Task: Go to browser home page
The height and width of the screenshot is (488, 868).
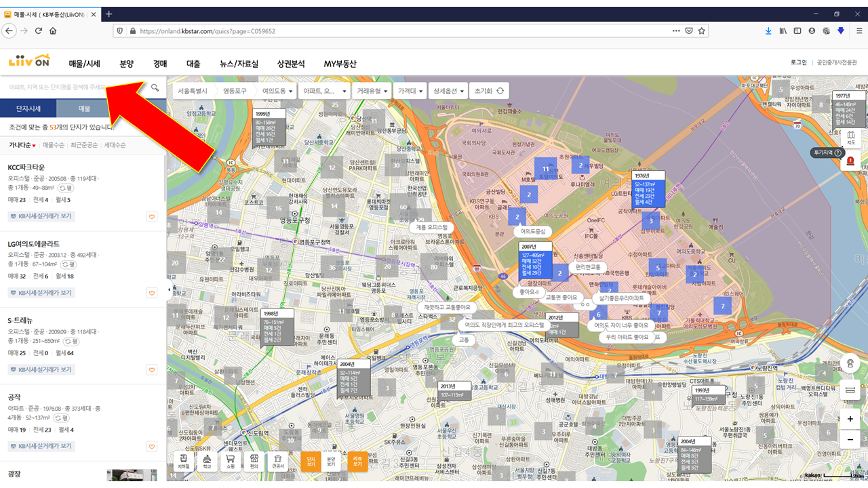Action: [53, 30]
